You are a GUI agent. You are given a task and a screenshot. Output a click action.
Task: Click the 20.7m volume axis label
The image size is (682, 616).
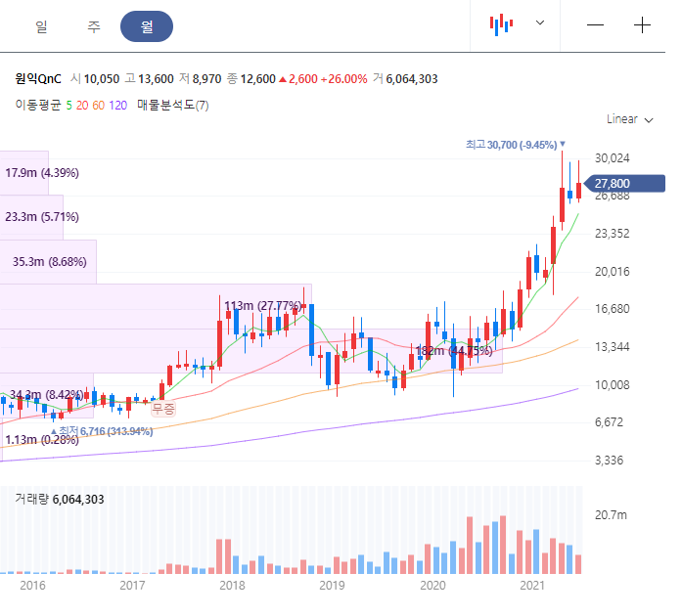(x=611, y=515)
